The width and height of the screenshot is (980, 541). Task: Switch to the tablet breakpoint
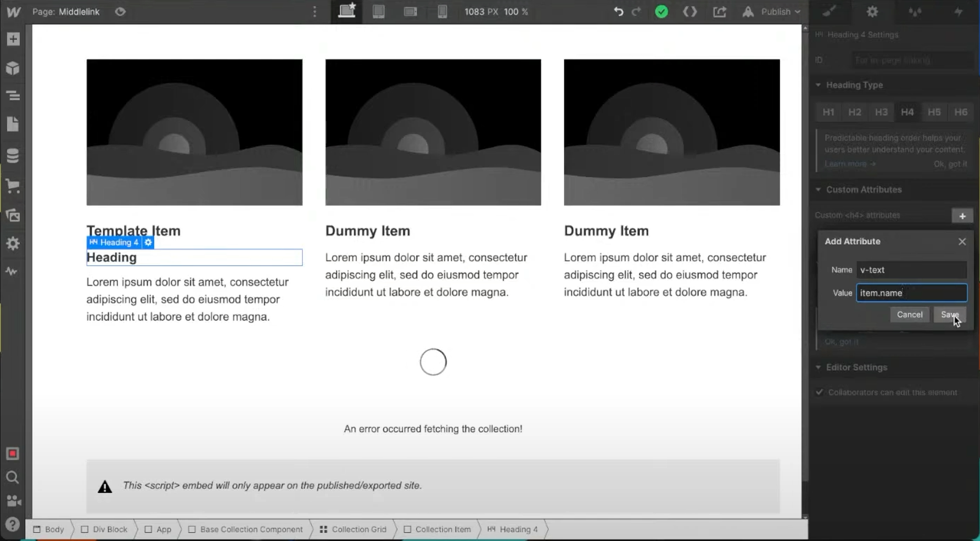(378, 12)
